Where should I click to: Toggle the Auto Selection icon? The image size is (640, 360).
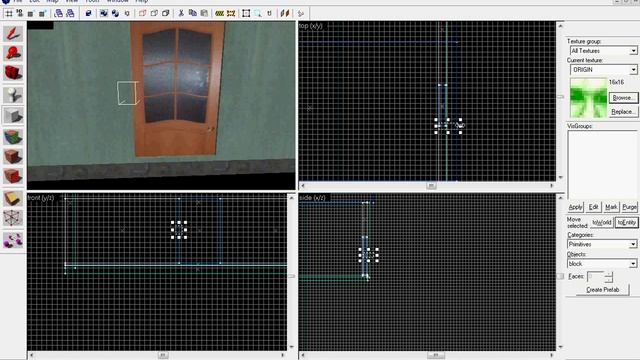pyautogui.click(x=258, y=13)
